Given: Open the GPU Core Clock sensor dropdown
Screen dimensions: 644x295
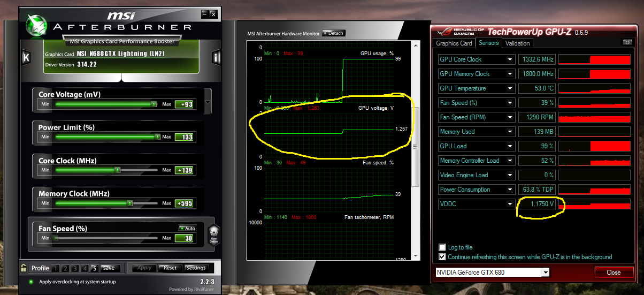Looking at the screenshot, I should 510,59.
